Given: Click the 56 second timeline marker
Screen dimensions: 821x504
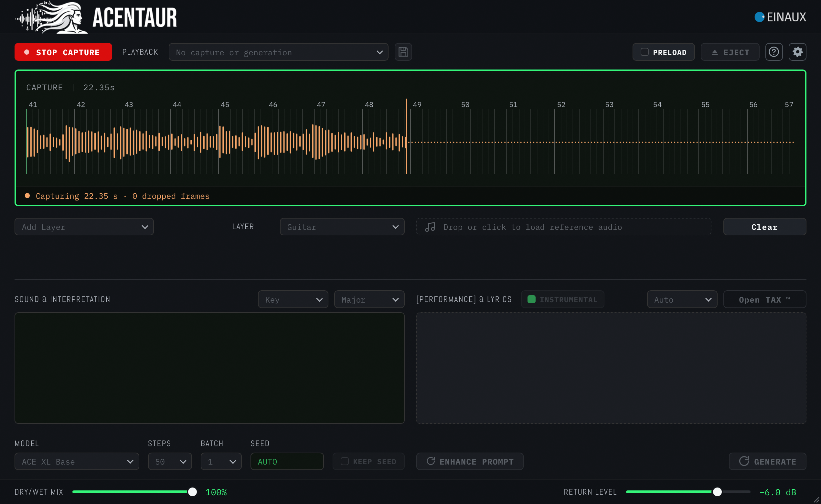Looking at the screenshot, I should [x=753, y=105].
